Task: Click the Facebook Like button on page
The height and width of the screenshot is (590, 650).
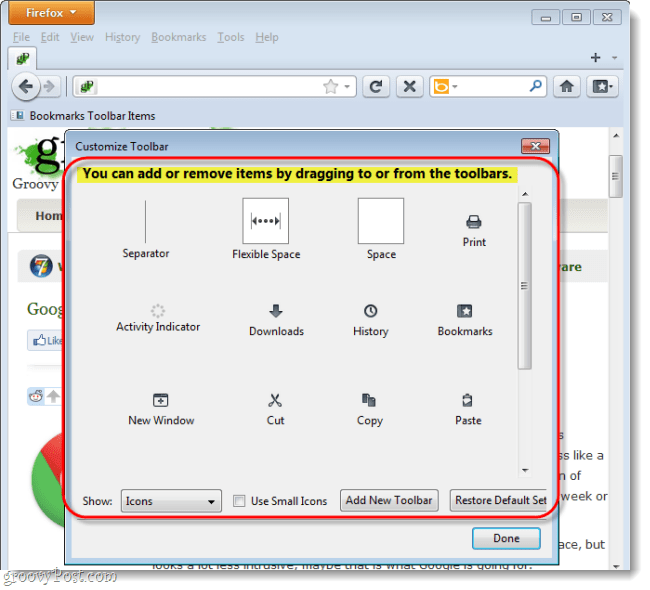Action: [x=46, y=340]
